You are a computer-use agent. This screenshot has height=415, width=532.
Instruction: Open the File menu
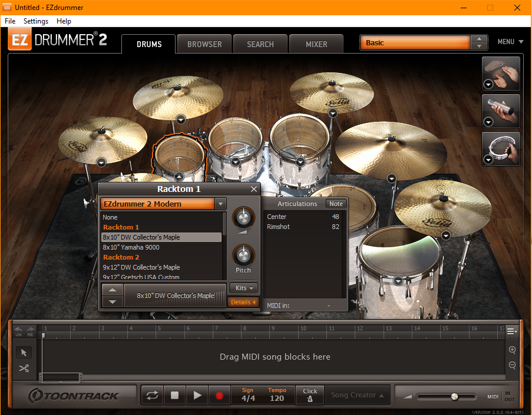coord(10,21)
